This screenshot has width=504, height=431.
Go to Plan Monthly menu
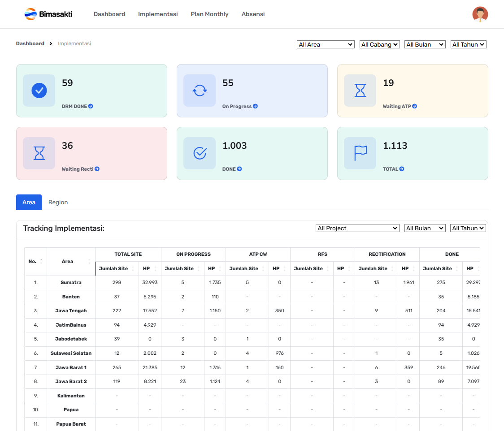point(209,14)
